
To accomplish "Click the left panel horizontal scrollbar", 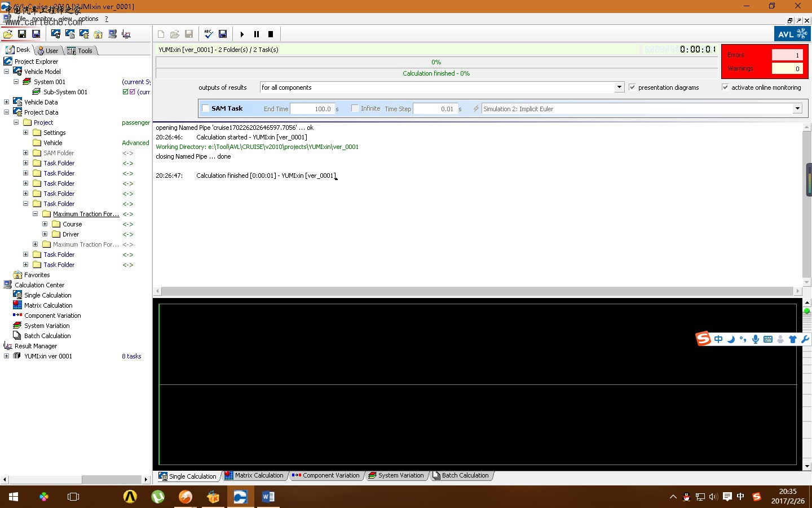I will [x=76, y=479].
